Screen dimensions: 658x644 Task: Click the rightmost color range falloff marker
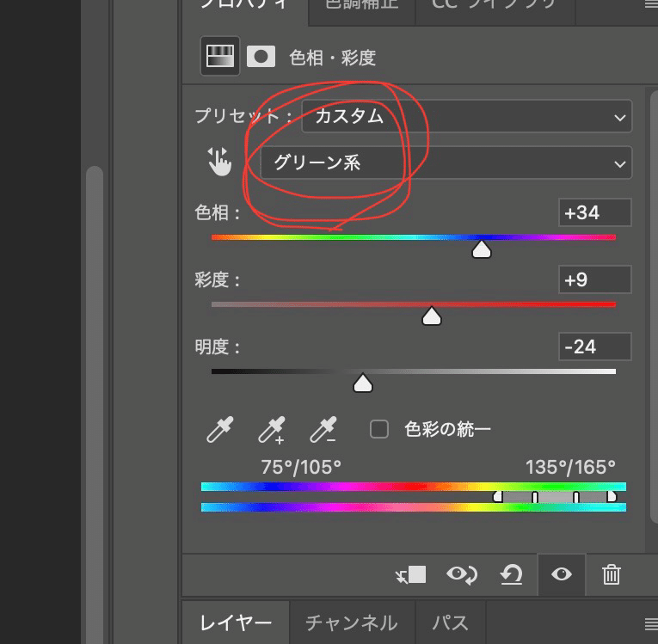pyautogui.click(x=612, y=497)
